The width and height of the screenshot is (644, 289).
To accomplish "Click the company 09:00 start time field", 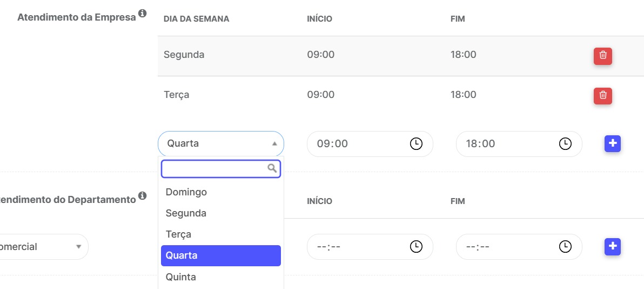I will pos(370,143).
